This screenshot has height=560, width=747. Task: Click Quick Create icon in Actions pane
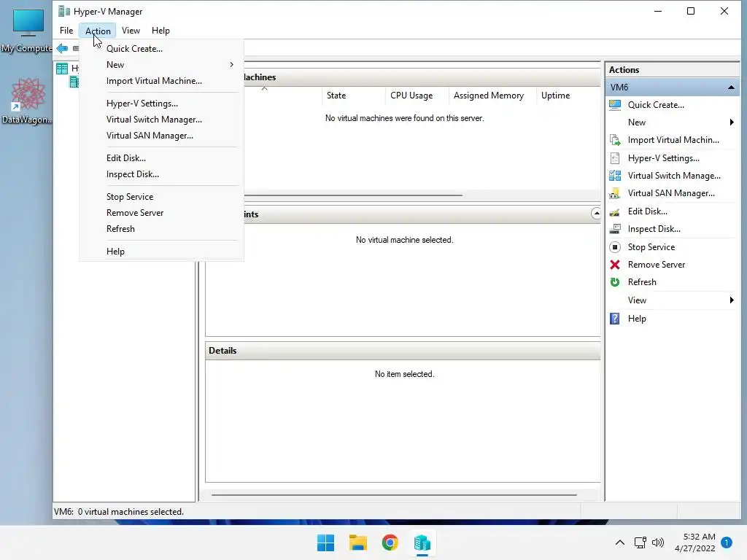(x=615, y=105)
